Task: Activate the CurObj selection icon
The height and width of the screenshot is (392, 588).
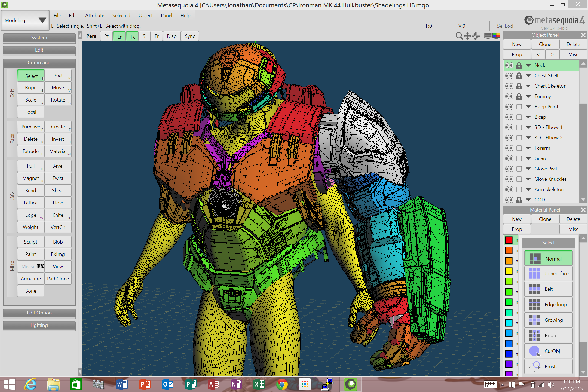Action: pos(534,351)
